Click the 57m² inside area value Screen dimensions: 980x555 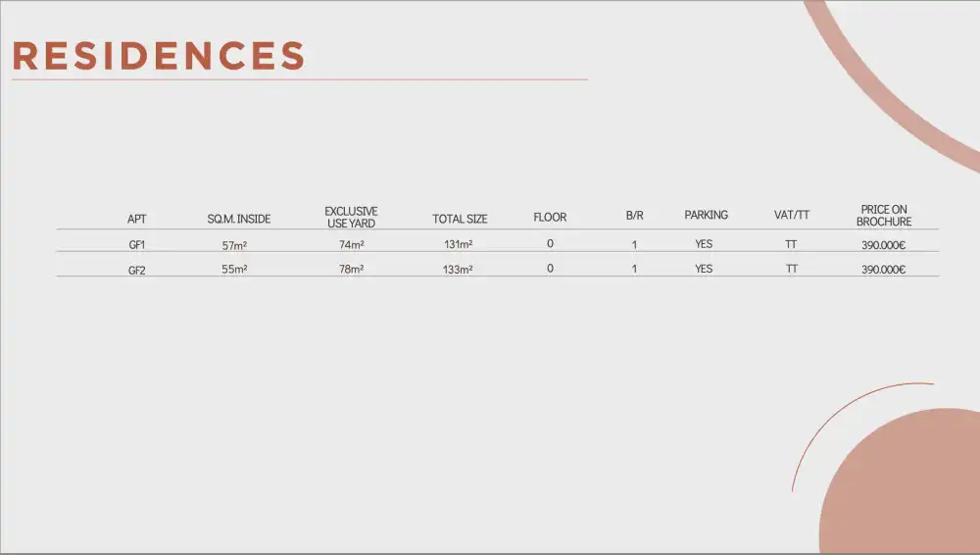point(234,246)
